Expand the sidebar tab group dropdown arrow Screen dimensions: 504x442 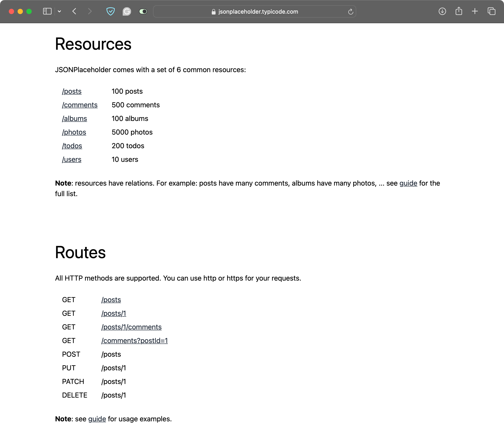click(x=59, y=11)
